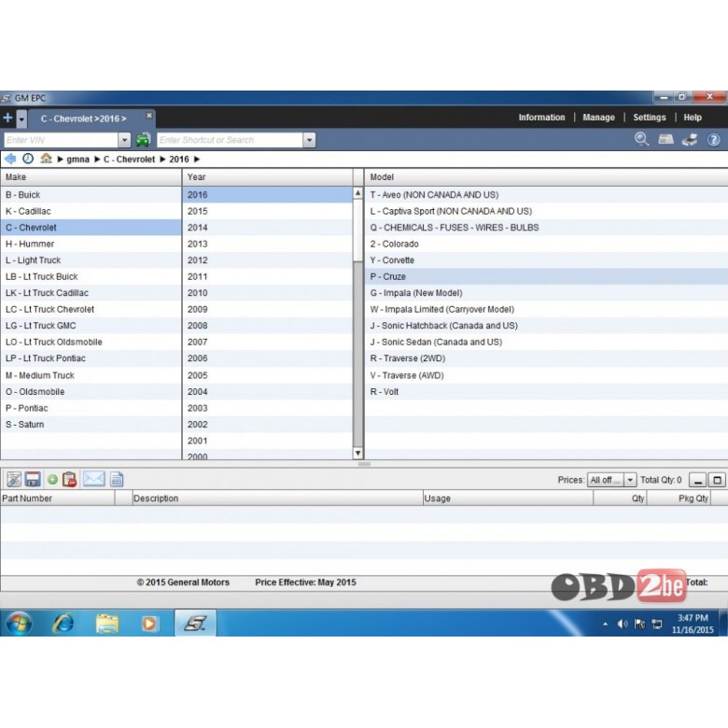Open the Help menu
Screen dimensions: 728x728
(x=693, y=118)
